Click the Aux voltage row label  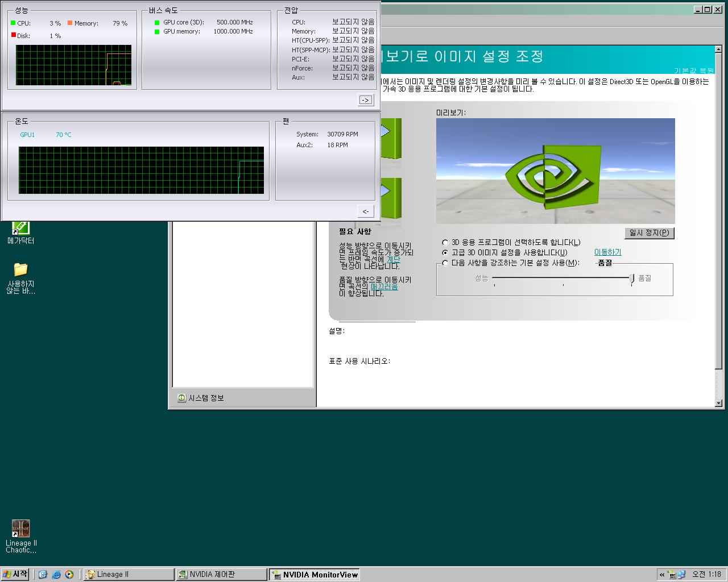pos(298,77)
